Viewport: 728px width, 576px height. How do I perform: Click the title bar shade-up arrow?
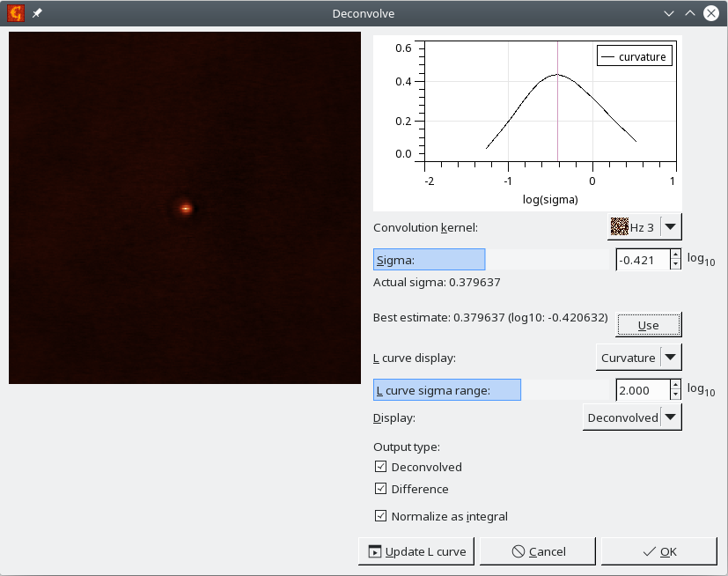pyautogui.click(x=690, y=13)
